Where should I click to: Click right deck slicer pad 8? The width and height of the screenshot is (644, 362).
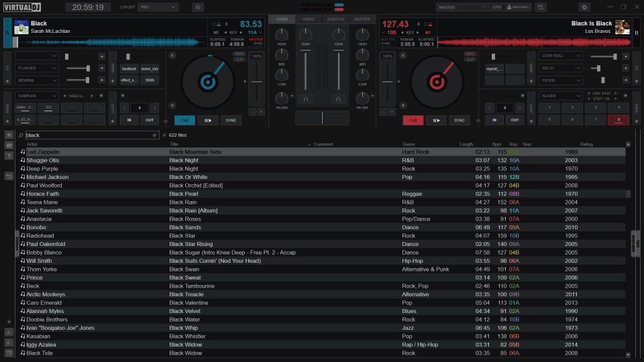618,120
